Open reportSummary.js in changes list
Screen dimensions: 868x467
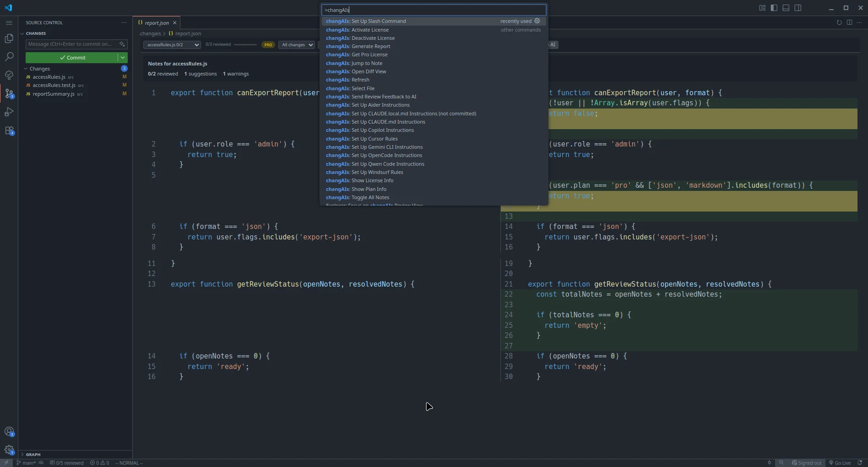[76, 94]
